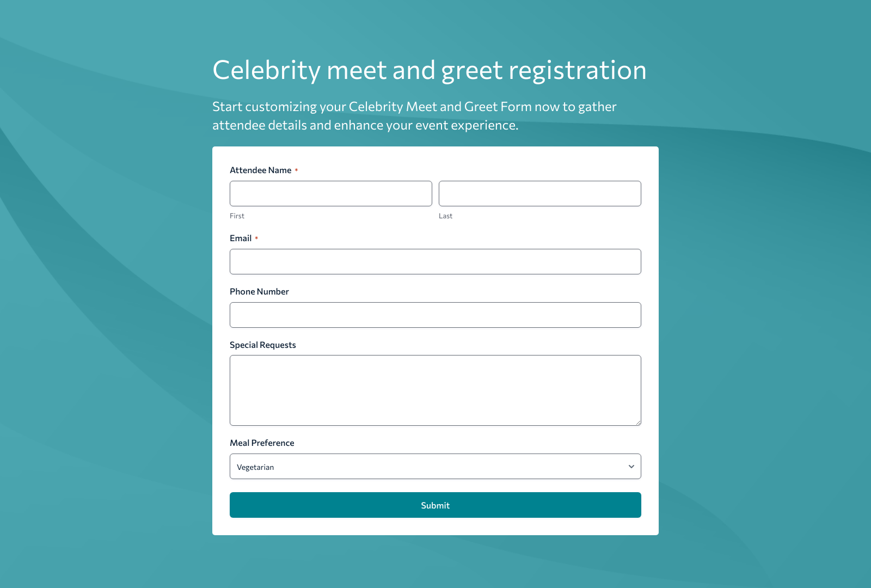Click the 'Last' helper text under the name field

coord(445,216)
